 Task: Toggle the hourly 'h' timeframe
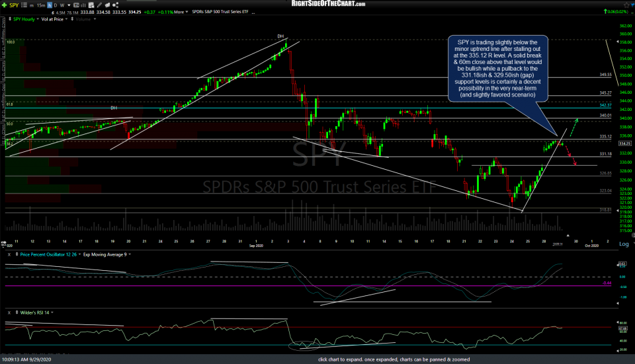pos(50,5)
